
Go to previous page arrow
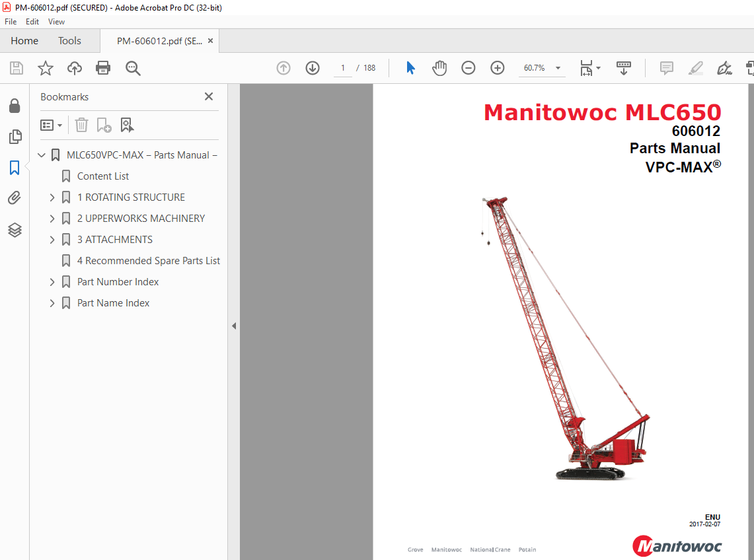pos(283,68)
